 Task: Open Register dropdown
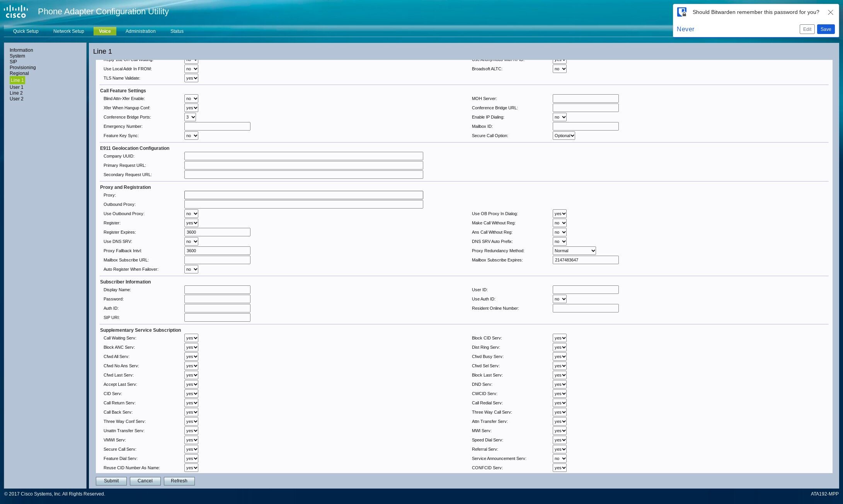[191, 223]
